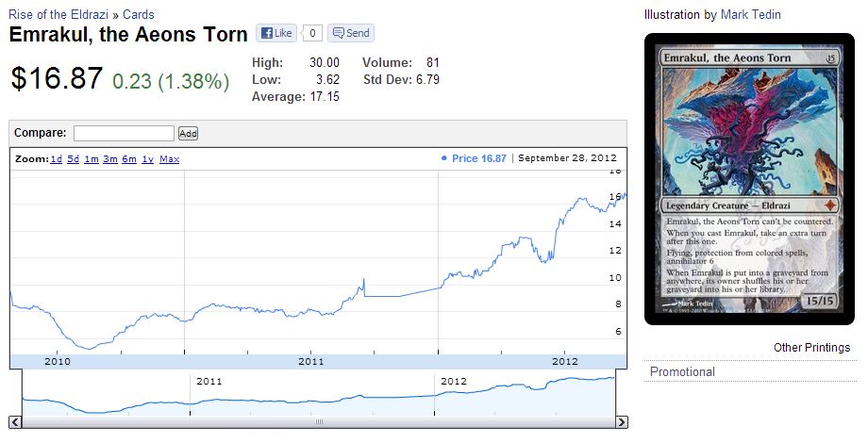Set chart zoom to 1d
This screenshot has width=868, height=443.
(x=56, y=159)
